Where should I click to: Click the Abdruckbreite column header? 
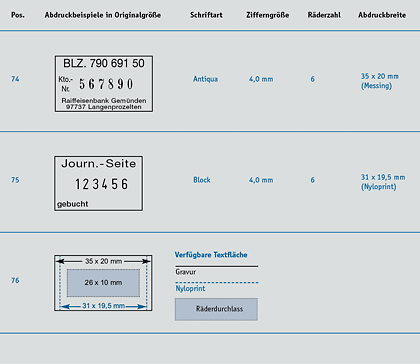[382, 15]
